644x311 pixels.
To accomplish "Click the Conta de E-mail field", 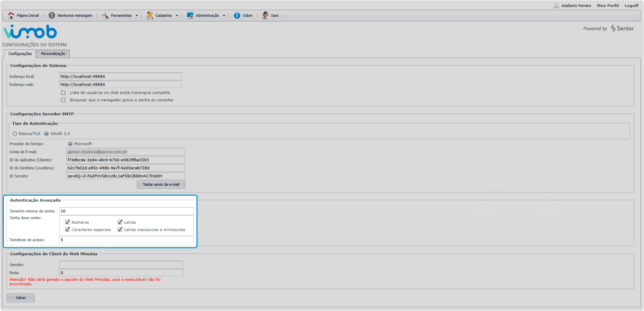I will pos(126,152).
